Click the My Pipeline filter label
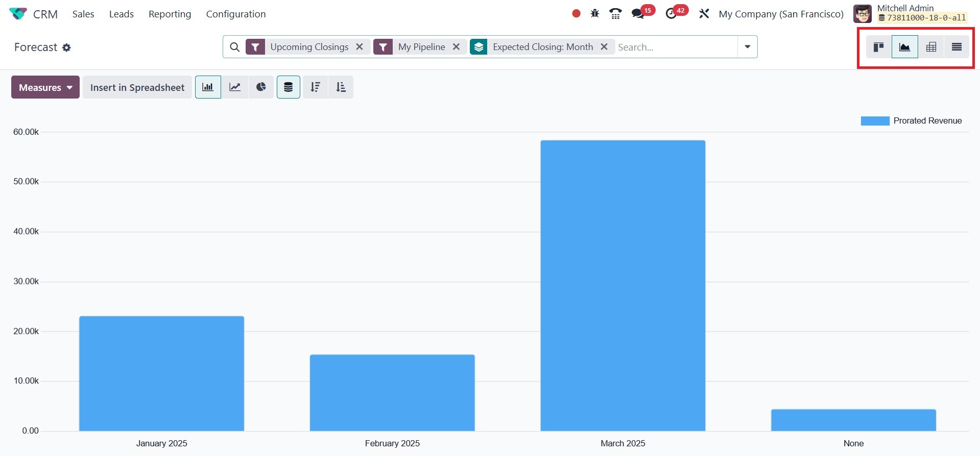980x456 pixels. pos(422,47)
